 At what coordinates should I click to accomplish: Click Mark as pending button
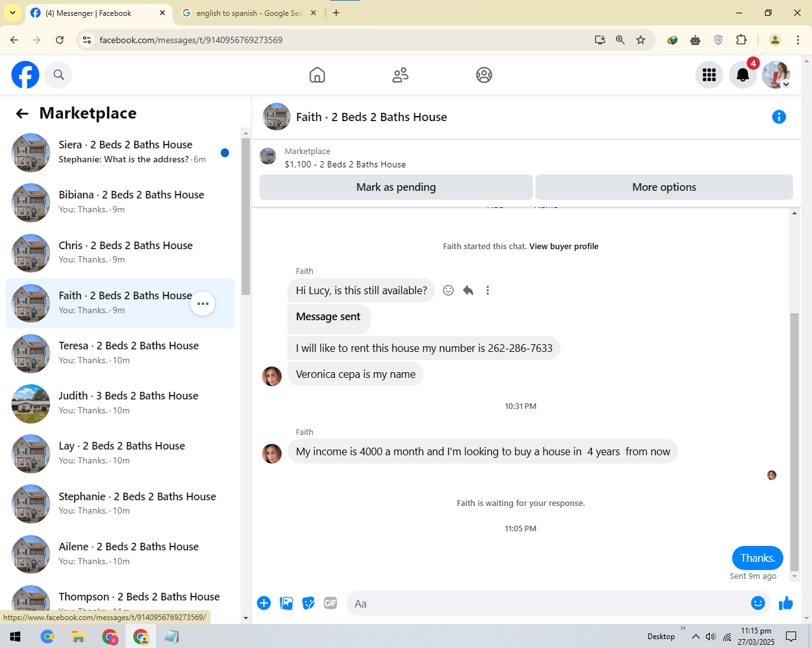[396, 187]
